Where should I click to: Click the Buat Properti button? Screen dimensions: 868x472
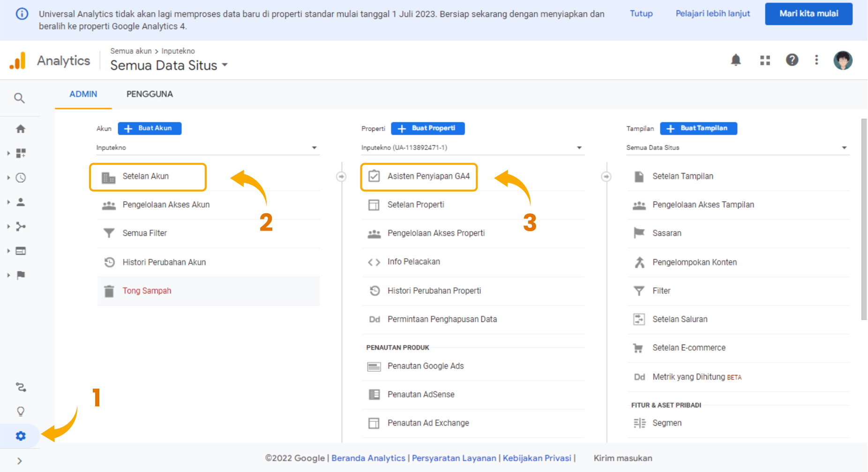tap(428, 128)
